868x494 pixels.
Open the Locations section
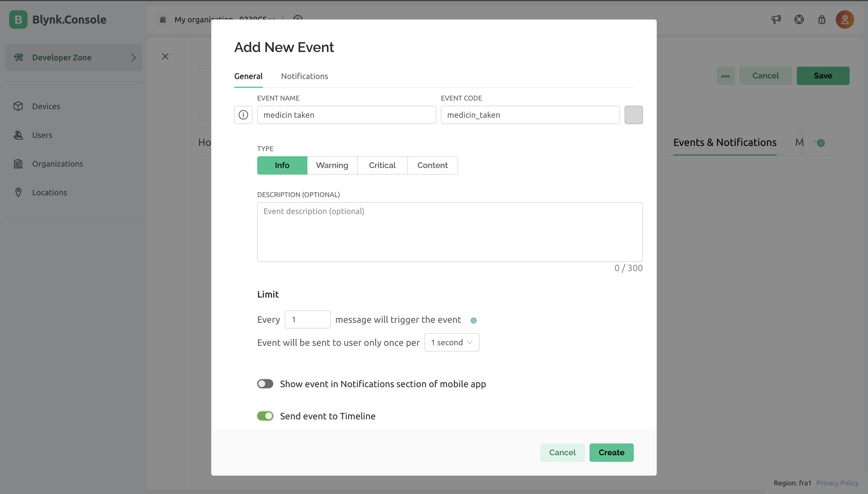pos(49,192)
